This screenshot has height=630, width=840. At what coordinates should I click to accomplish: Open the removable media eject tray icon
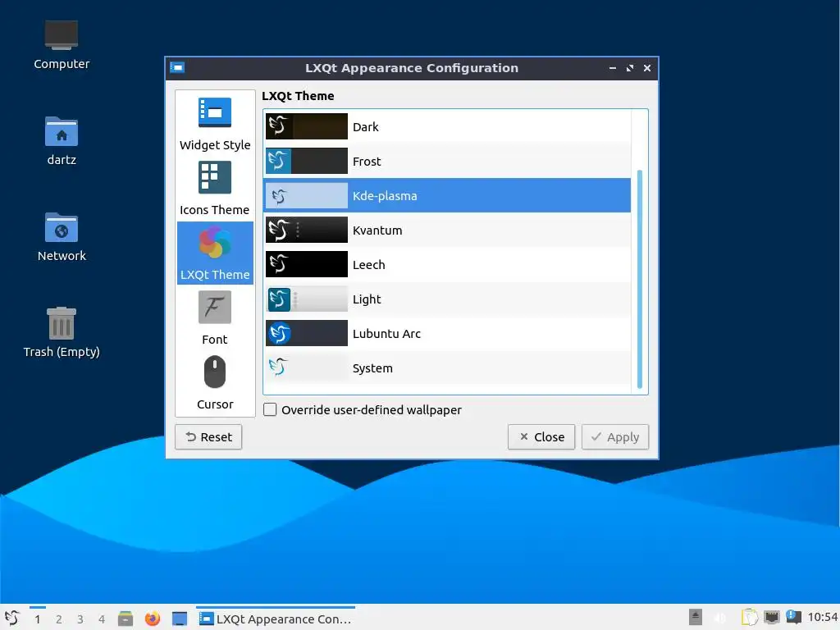[696, 617]
